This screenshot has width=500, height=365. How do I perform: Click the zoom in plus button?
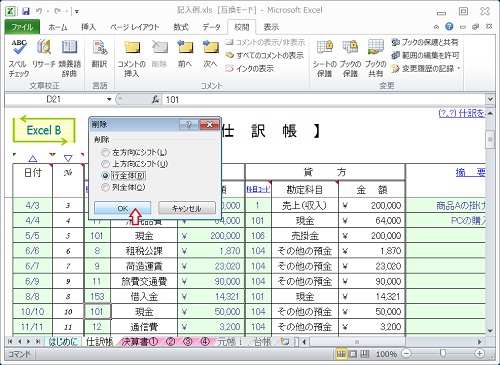(x=479, y=354)
